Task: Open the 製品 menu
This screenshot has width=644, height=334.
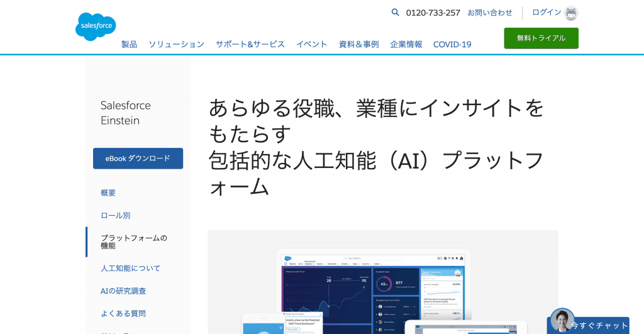Action: pos(129,45)
